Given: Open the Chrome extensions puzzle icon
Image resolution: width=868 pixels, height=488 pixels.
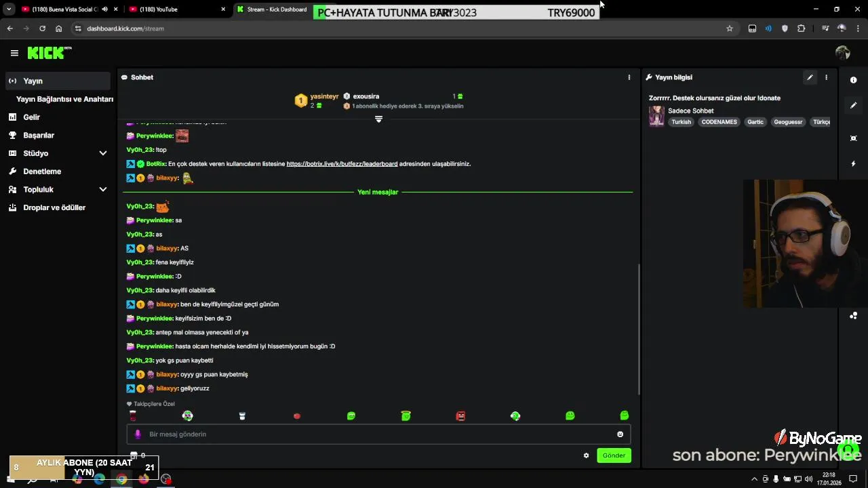Looking at the screenshot, I should coord(802,28).
